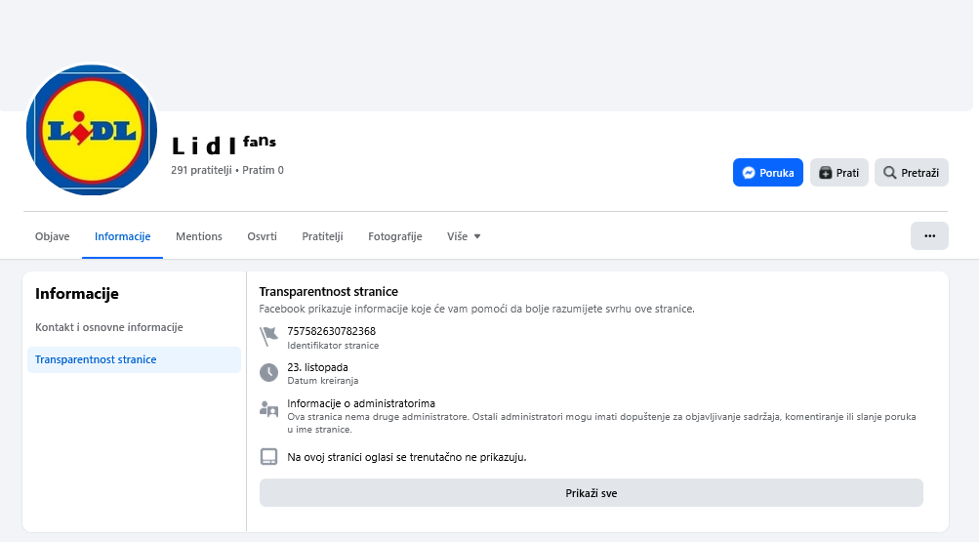Open the three-dots more options menu
This screenshot has height=542, width=980.
tap(929, 236)
